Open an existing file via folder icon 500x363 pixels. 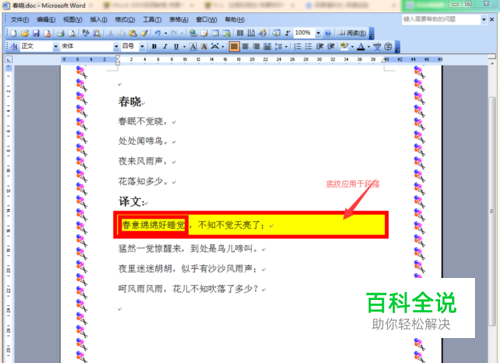coord(25,33)
